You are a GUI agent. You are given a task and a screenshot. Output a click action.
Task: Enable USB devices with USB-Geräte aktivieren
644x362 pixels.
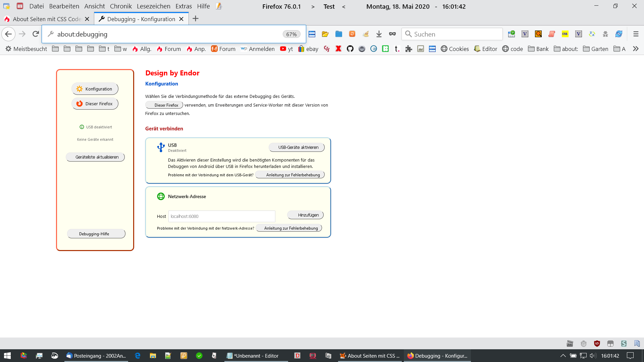[x=297, y=147]
